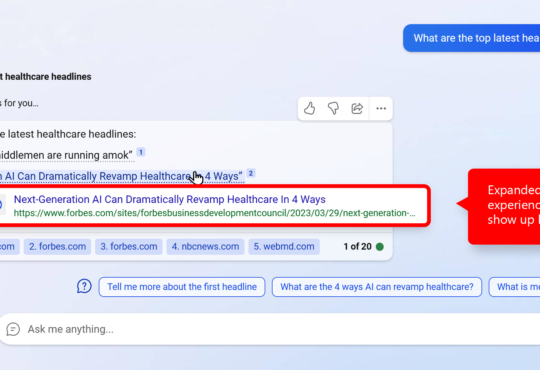The image size is (540, 370).
Task: Click the question bubble suggestions icon
Action: tap(84, 286)
